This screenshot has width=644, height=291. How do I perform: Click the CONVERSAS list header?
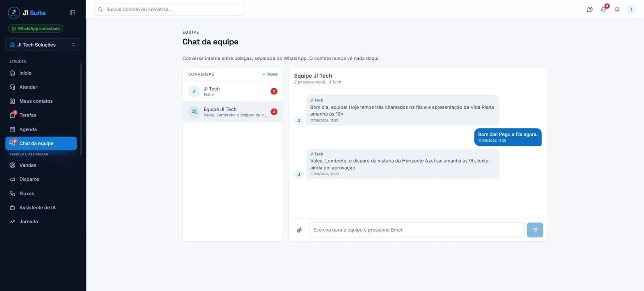201,74
